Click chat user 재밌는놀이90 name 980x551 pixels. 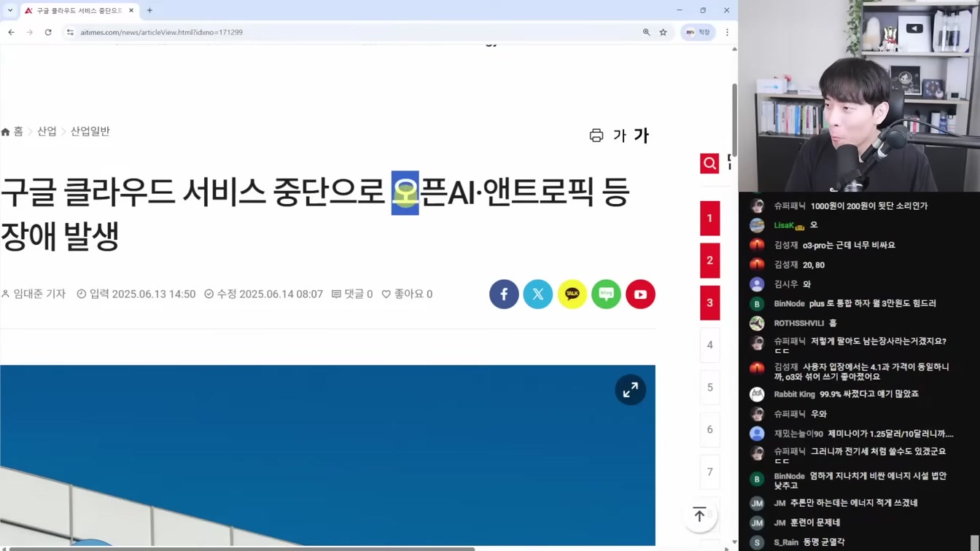[798, 434]
